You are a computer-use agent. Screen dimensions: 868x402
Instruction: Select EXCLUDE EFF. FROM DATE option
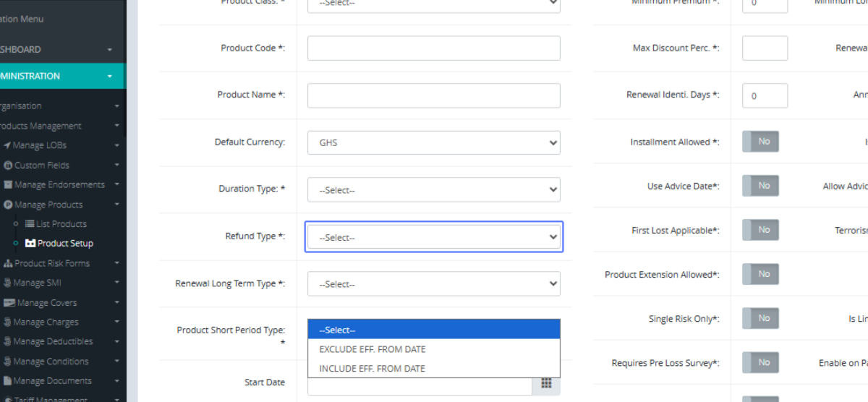click(x=373, y=349)
